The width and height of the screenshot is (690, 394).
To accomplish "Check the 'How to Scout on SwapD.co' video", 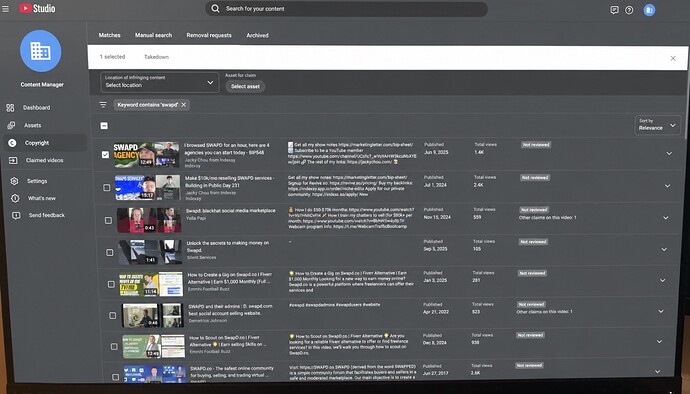I will pyautogui.click(x=114, y=346).
